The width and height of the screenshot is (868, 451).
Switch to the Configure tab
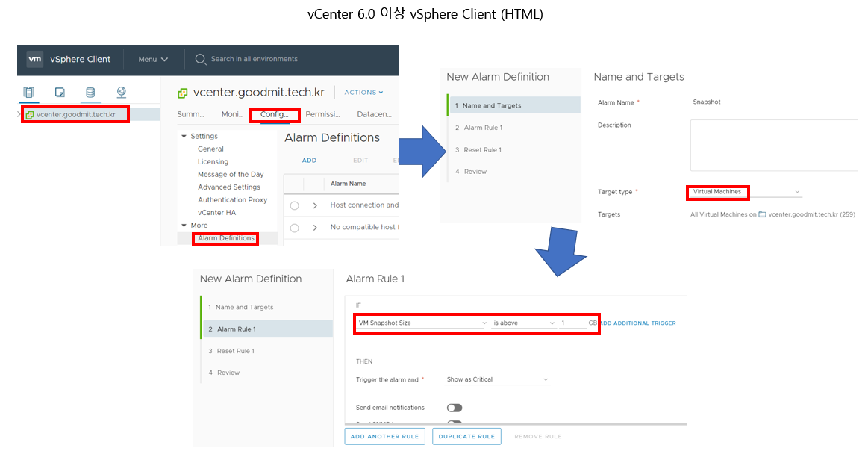tap(275, 115)
